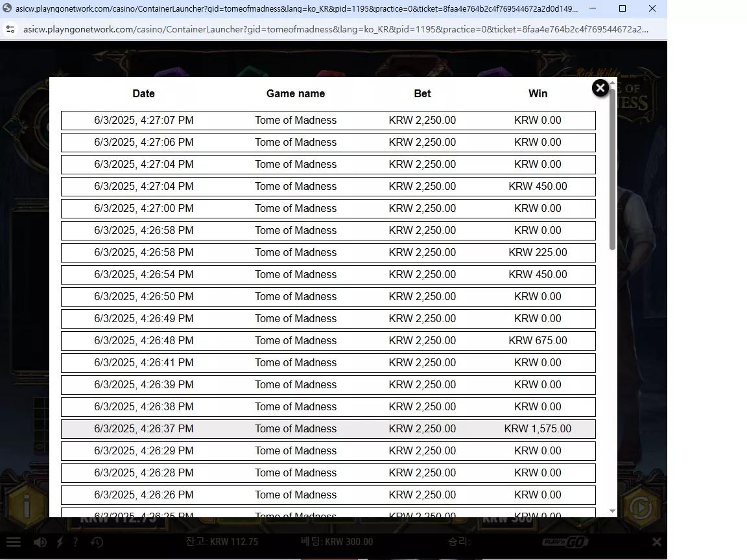Close the game history popup

(600, 88)
